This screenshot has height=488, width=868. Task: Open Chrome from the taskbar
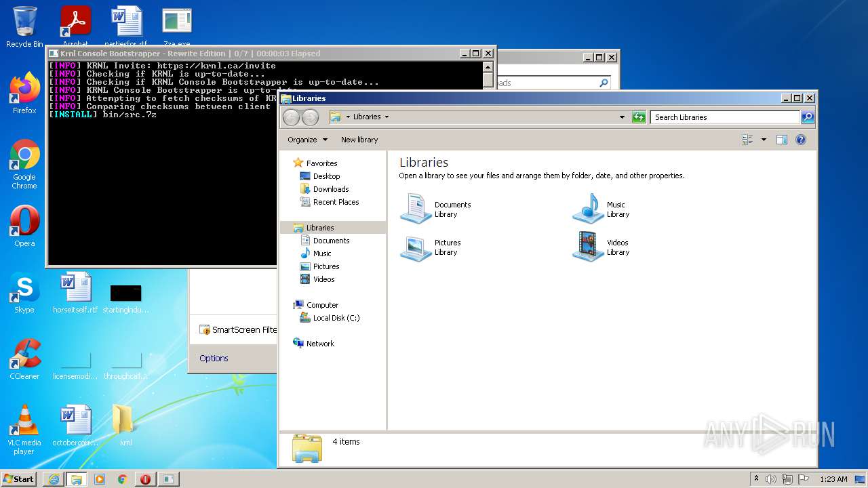click(123, 479)
